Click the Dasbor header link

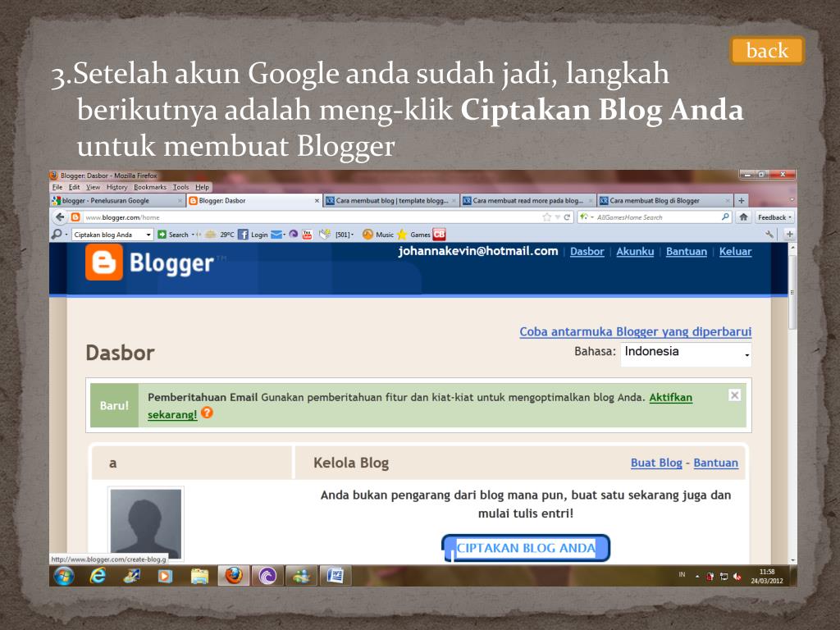(x=587, y=251)
